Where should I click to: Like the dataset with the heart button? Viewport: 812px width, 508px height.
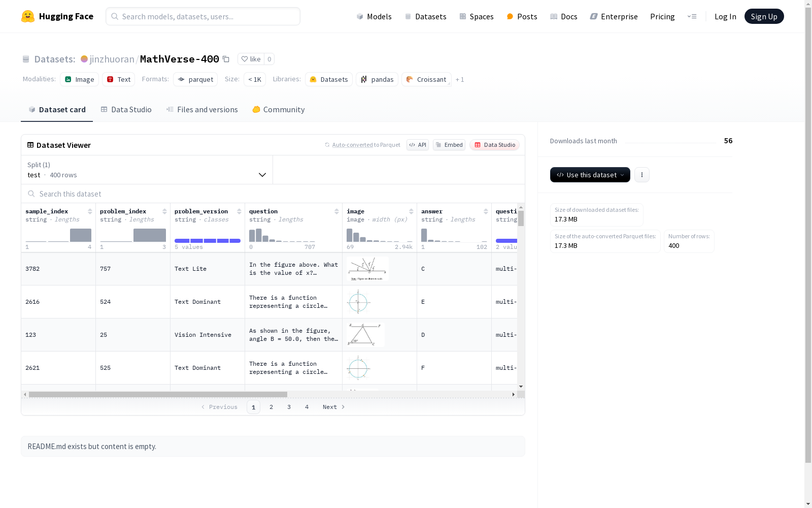tap(251, 59)
